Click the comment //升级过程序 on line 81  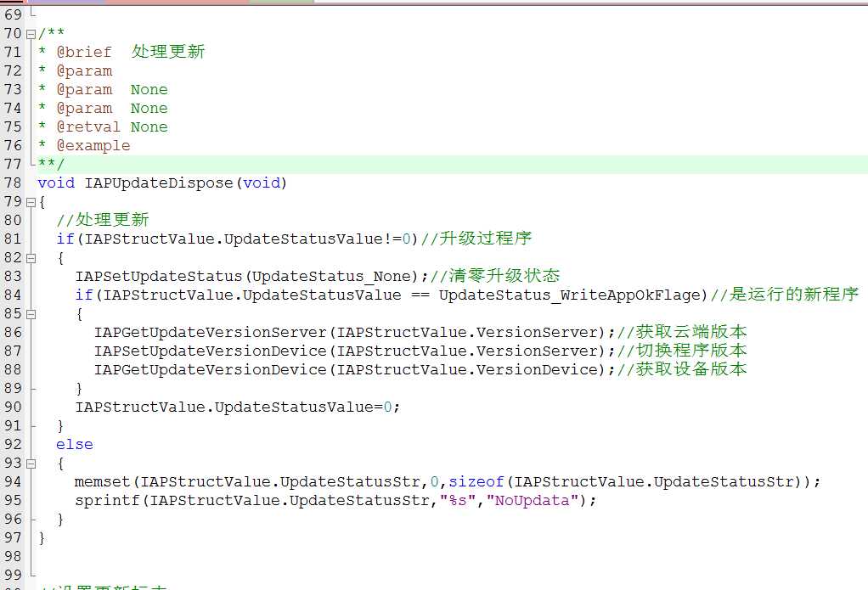click(x=476, y=239)
